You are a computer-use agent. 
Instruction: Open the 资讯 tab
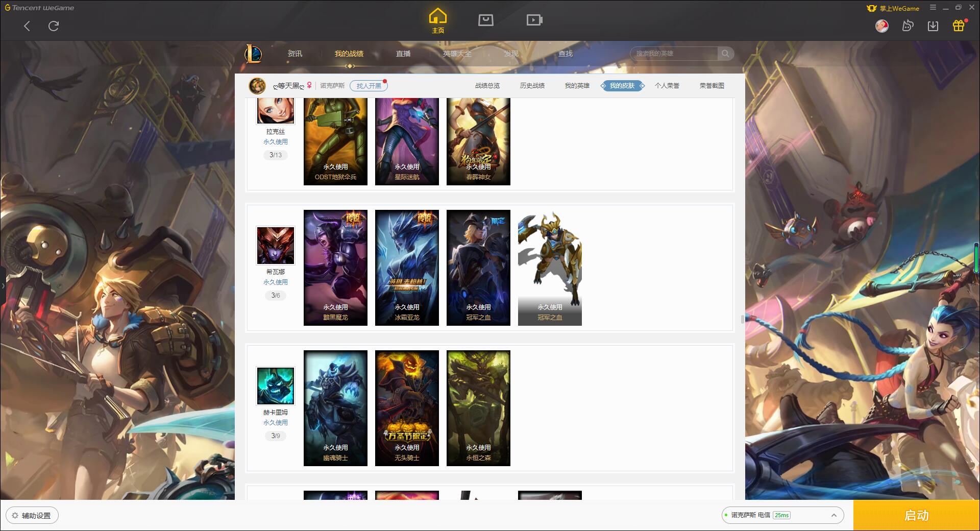(x=295, y=54)
